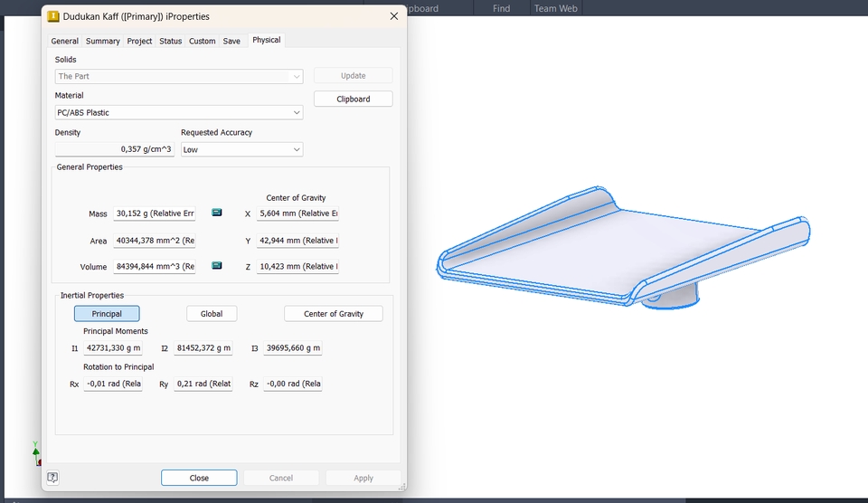The width and height of the screenshot is (868, 503).
Task: Click the calculator icon next to Mass
Action: [x=217, y=213]
